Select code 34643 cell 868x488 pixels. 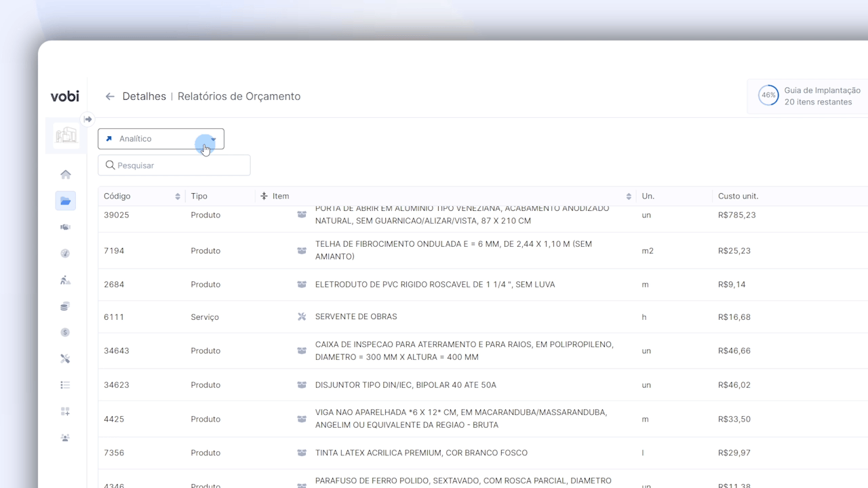pyautogui.click(x=117, y=351)
